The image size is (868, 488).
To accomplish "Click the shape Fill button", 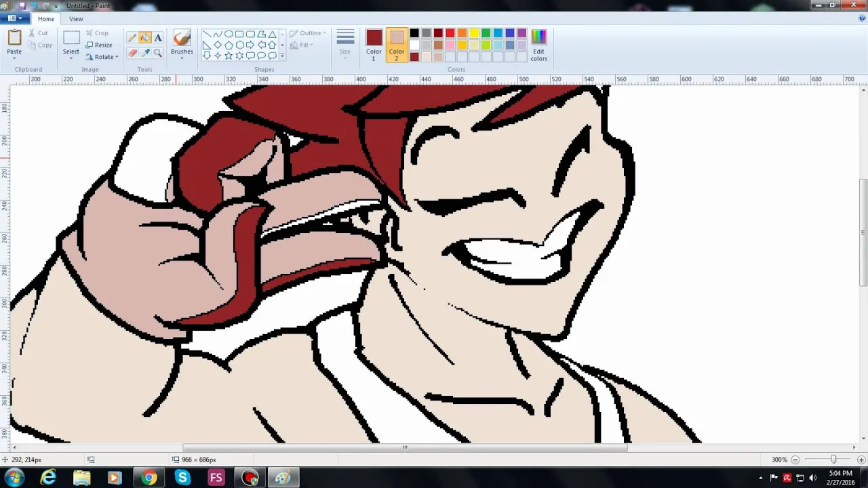I will [x=300, y=45].
